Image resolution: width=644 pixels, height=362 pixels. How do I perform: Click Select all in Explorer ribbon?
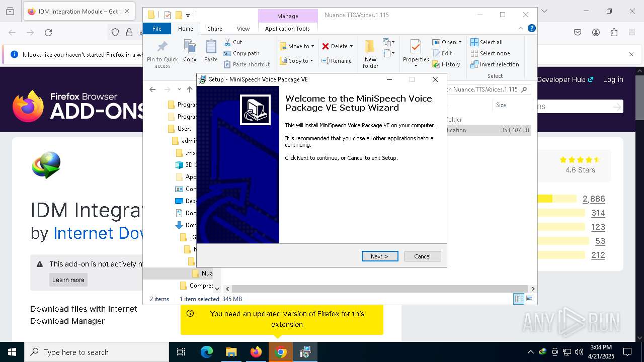487,42
